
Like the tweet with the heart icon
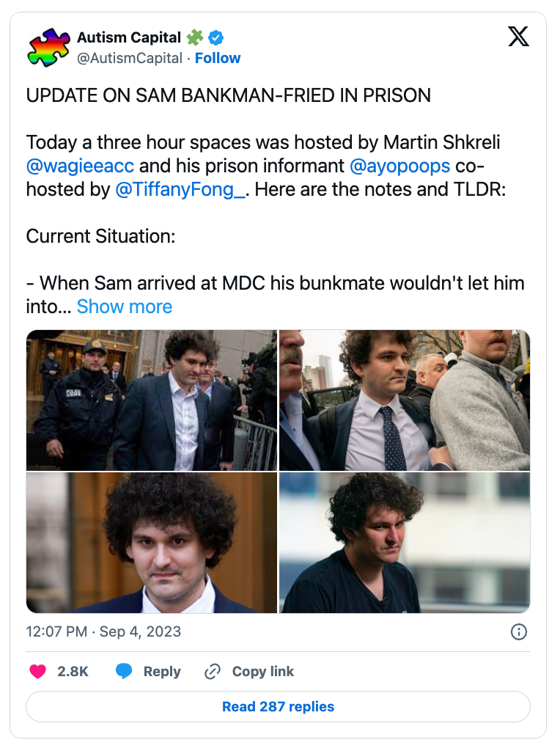click(37, 671)
